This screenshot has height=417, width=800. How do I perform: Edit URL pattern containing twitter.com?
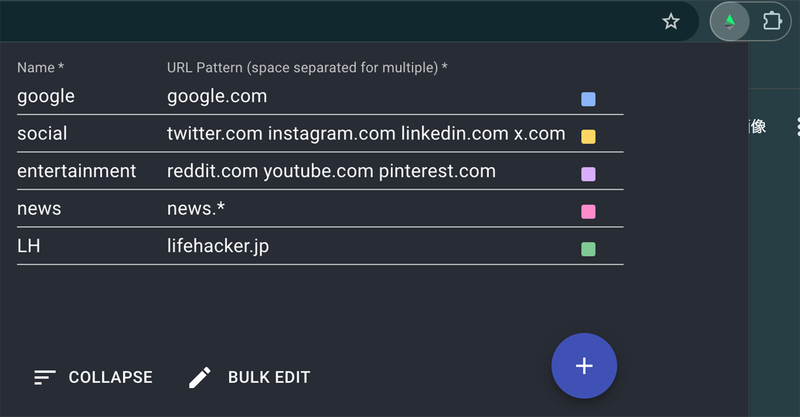366,134
